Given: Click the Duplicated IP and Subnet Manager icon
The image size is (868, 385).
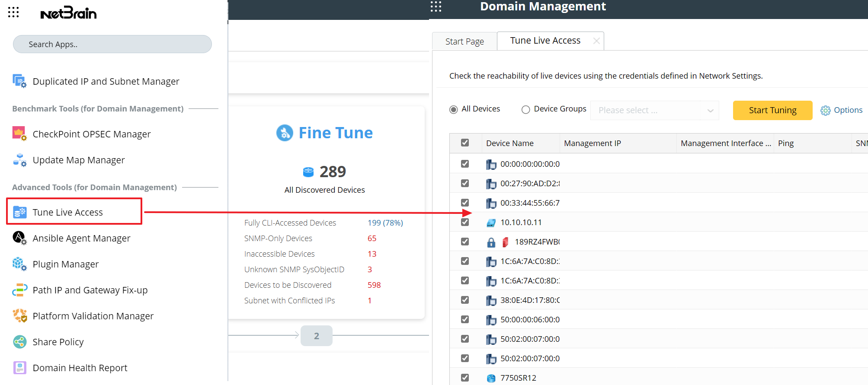Looking at the screenshot, I should [19, 81].
